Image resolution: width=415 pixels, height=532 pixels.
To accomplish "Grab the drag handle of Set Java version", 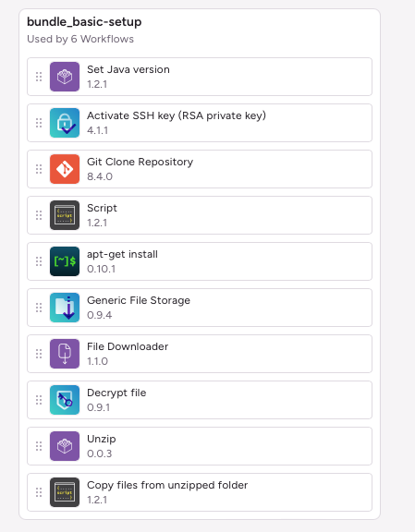I will tap(39, 77).
